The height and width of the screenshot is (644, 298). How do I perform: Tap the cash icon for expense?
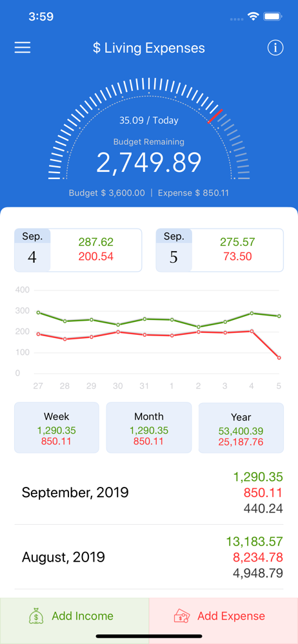coord(183,616)
